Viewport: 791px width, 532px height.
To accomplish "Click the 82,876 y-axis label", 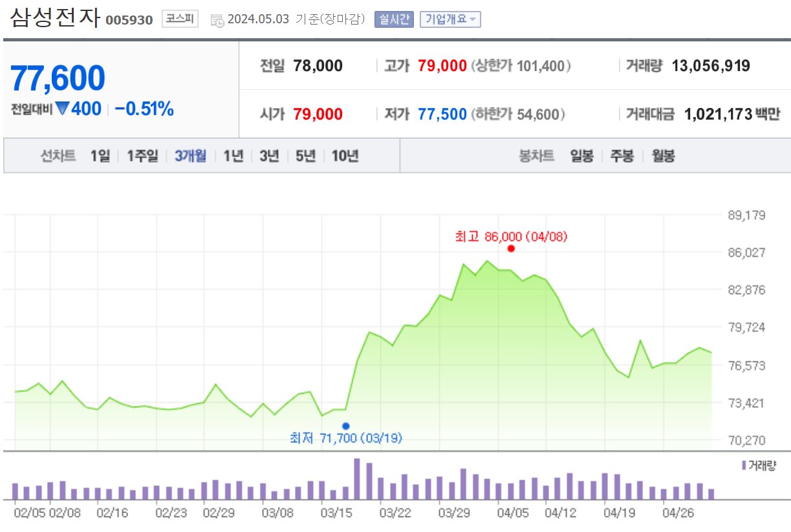I will point(747,290).
